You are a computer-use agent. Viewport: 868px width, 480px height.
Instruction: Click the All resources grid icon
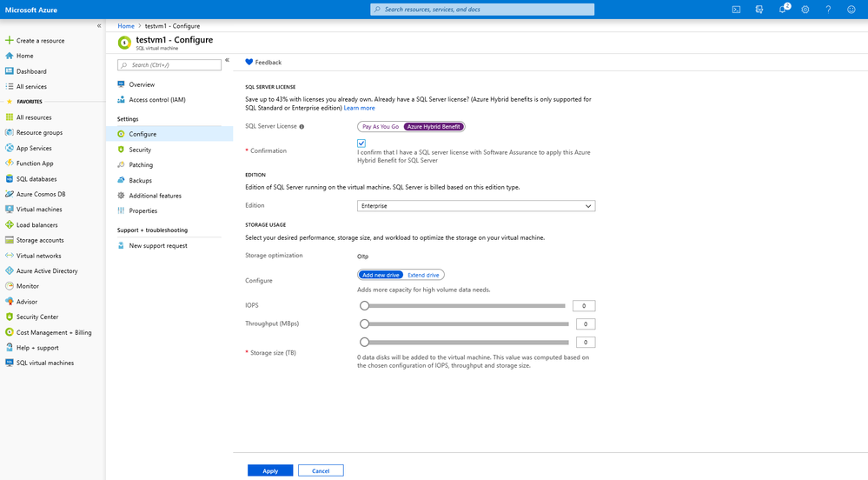click(9, 117)
